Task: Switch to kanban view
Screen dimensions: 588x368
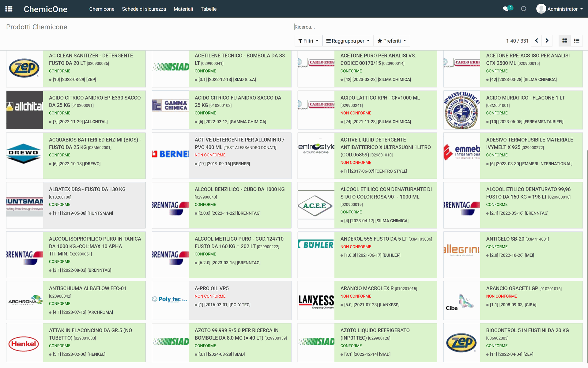Action: pyautogui.click(x=565, y=41)
